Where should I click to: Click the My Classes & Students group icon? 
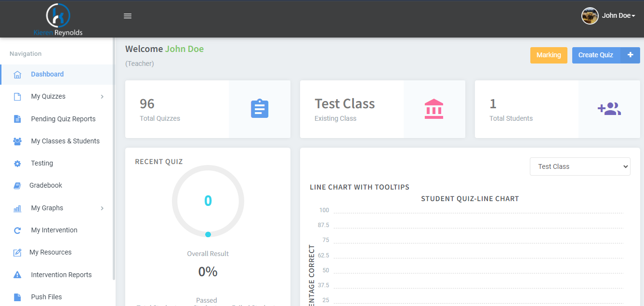17,141
